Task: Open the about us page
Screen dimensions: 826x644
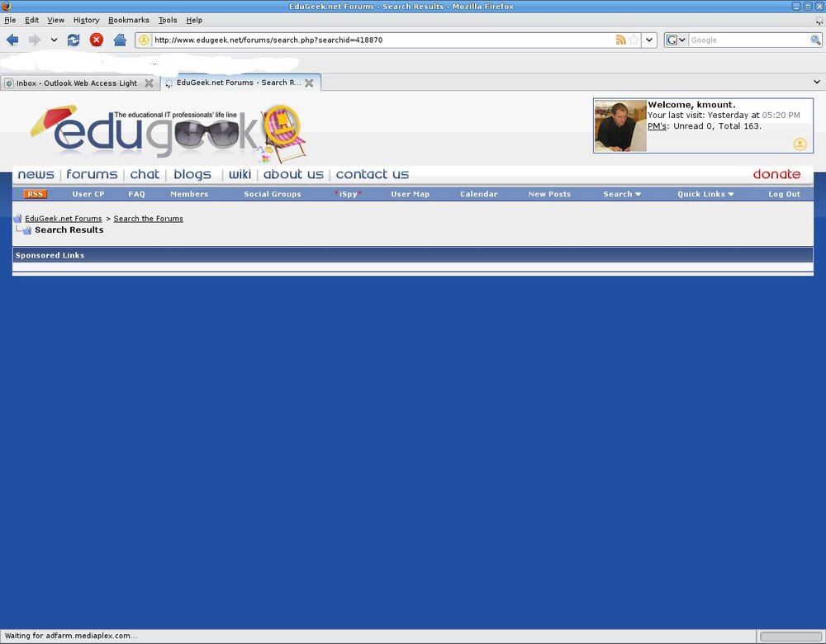Action: 293,174
